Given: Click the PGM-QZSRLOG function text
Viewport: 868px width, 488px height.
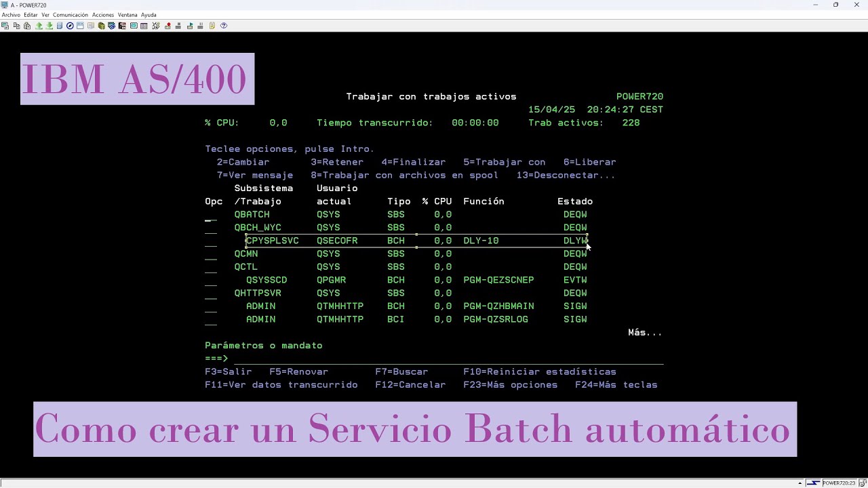Looking at the screenshot, I should [496, 319].
